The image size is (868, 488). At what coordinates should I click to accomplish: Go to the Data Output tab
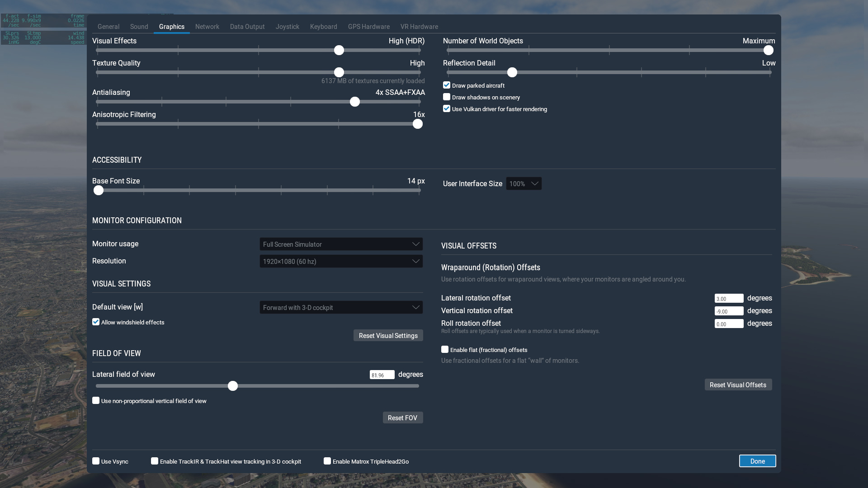click(x=247, y=27)
